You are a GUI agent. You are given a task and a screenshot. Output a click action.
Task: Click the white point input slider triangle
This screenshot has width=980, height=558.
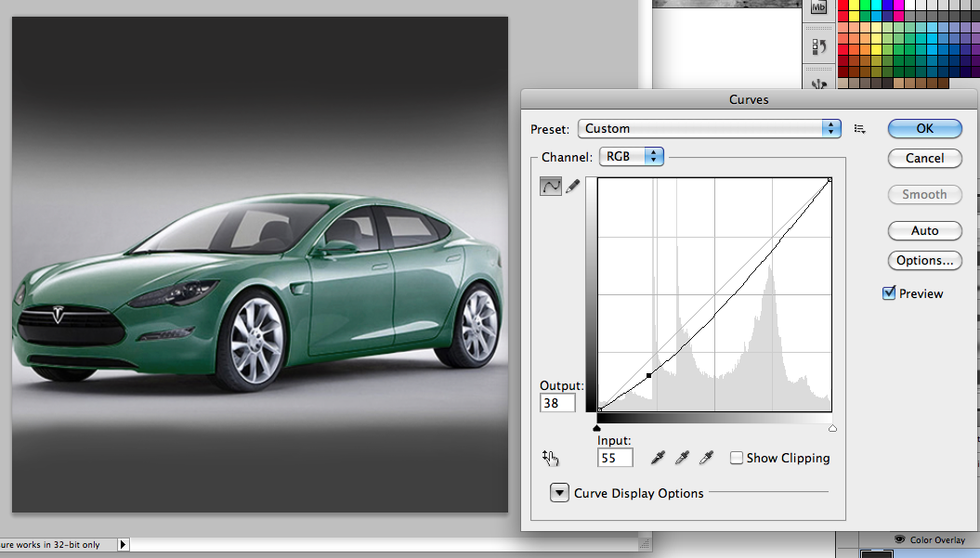tap(832, 428)
